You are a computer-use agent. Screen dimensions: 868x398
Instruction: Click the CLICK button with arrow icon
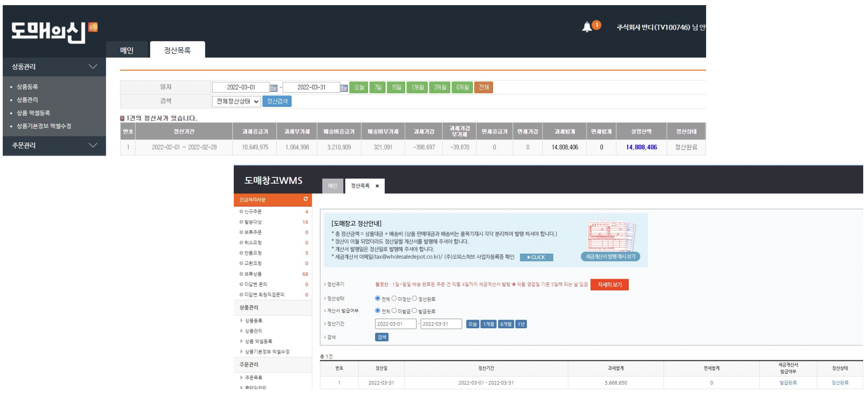coord(536,257)
